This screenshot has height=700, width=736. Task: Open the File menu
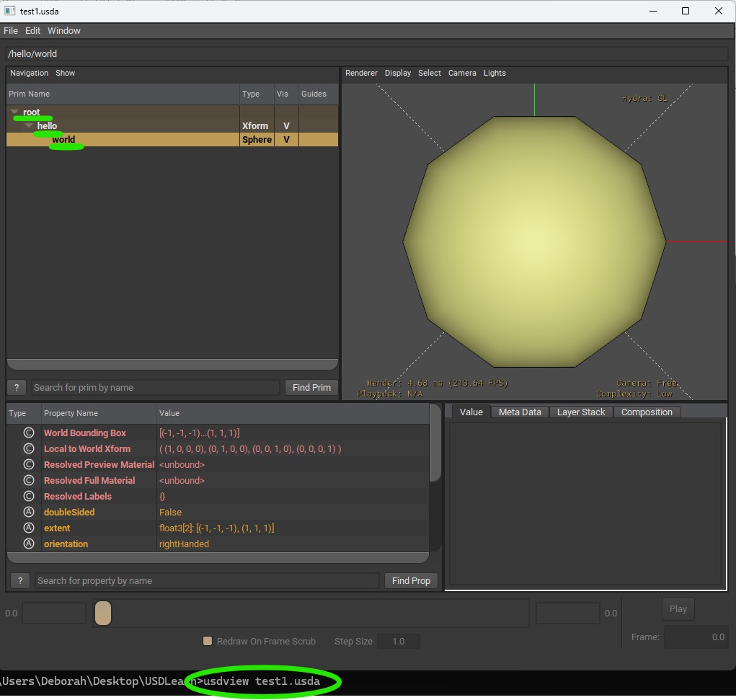(x=11, y=31)
